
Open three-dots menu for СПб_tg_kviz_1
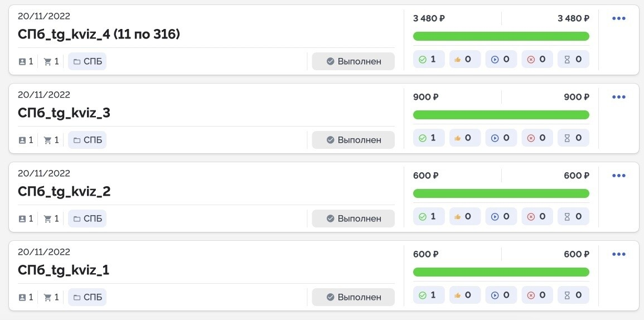click(618, 254)
